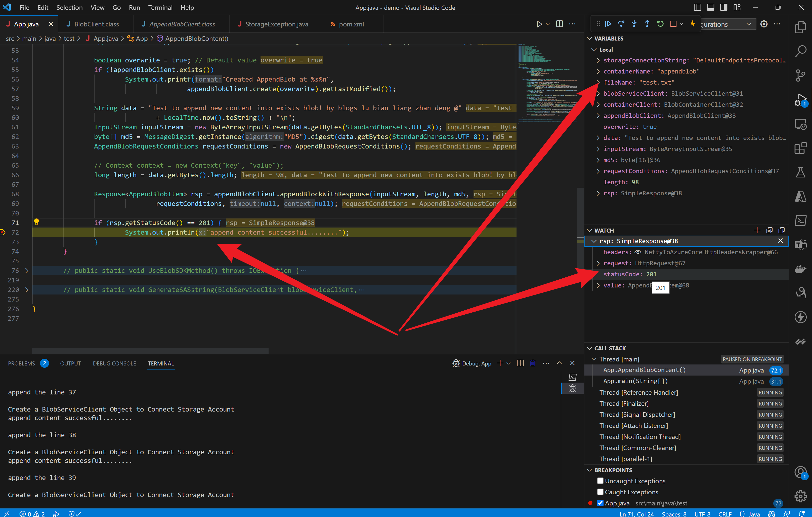The width and height of the screenshot is (812, 517).
Task: Collapse the CALL STACK section
Action: [x=590, y=348]
